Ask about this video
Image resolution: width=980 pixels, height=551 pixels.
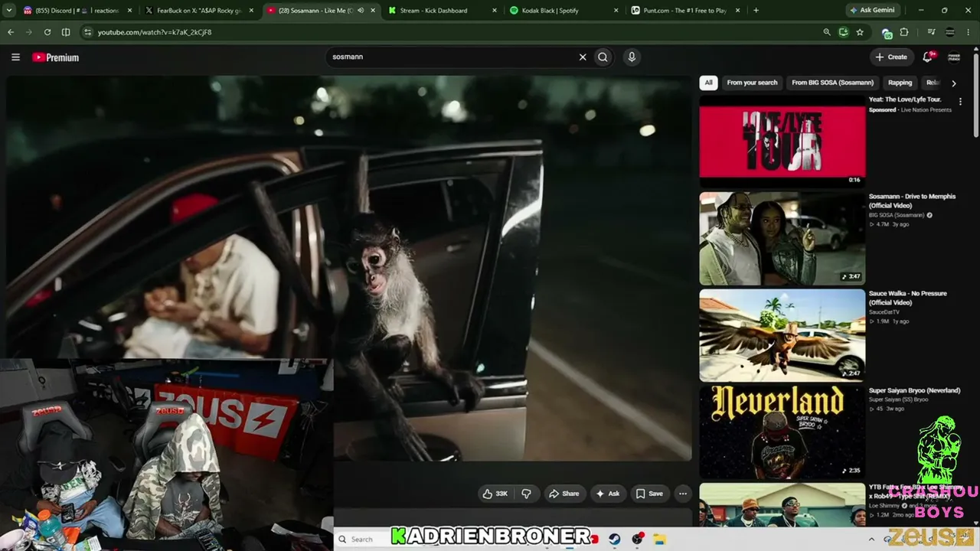tap(607, 494)
